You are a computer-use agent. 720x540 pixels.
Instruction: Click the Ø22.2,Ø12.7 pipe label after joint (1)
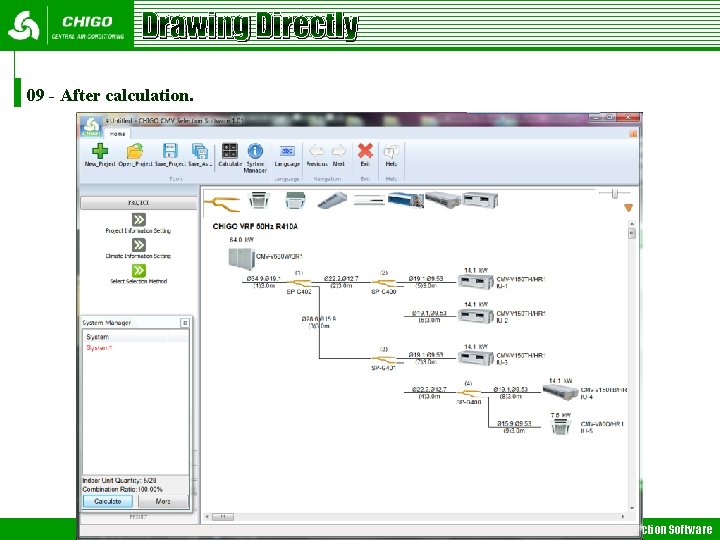click(341, 278)
